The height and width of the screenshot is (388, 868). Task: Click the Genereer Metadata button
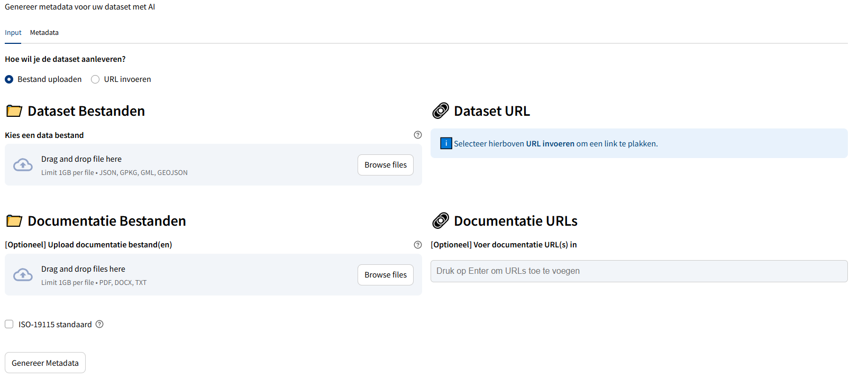(45, 363)
